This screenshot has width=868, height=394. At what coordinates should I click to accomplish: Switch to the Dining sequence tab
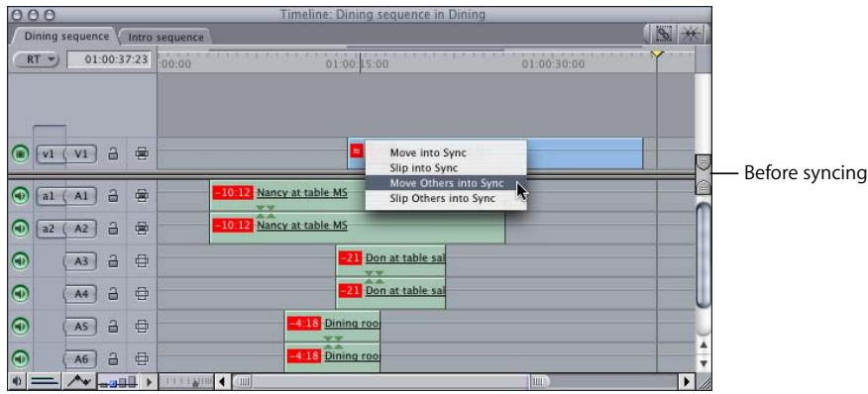tap(66, 37)
